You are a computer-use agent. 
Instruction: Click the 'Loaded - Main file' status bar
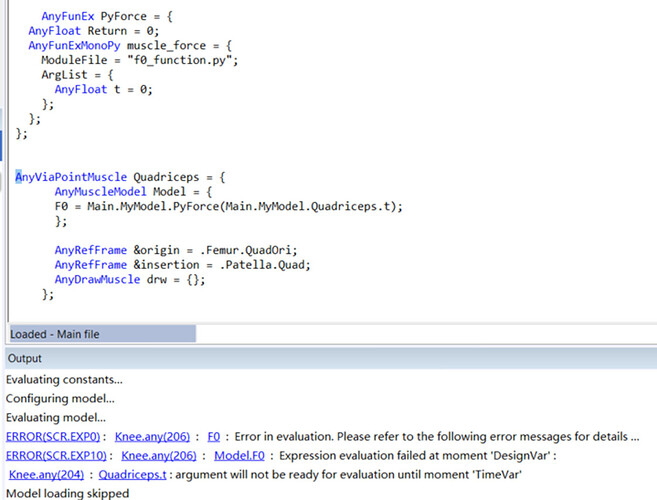tap(100, 334)
